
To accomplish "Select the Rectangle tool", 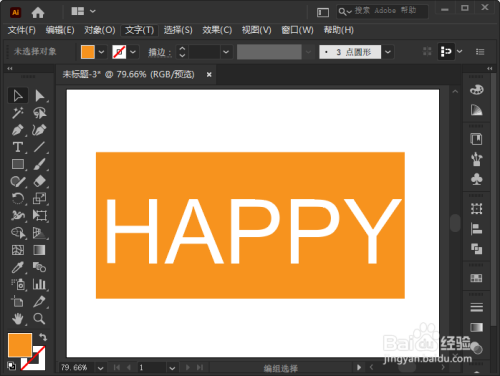I will coord(18,164).
